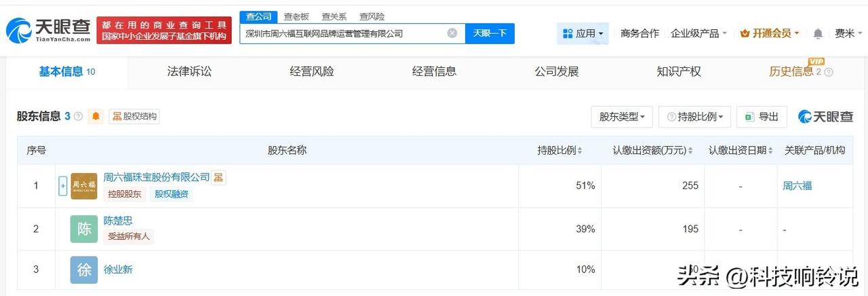Image resolution: width=868 pixels, height=296 pixels.
Task: Click the help icon beside 股东信息 count
Action: 78,117
